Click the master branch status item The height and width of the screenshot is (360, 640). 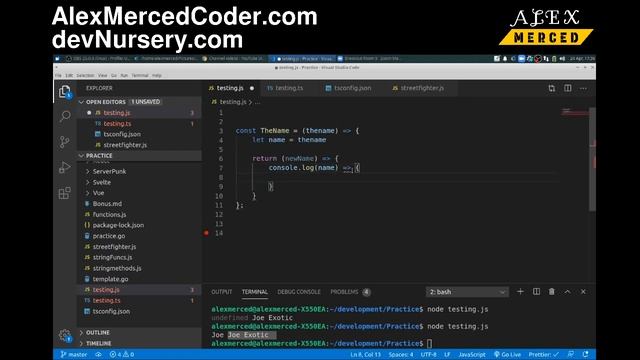(x=74, y=354)
